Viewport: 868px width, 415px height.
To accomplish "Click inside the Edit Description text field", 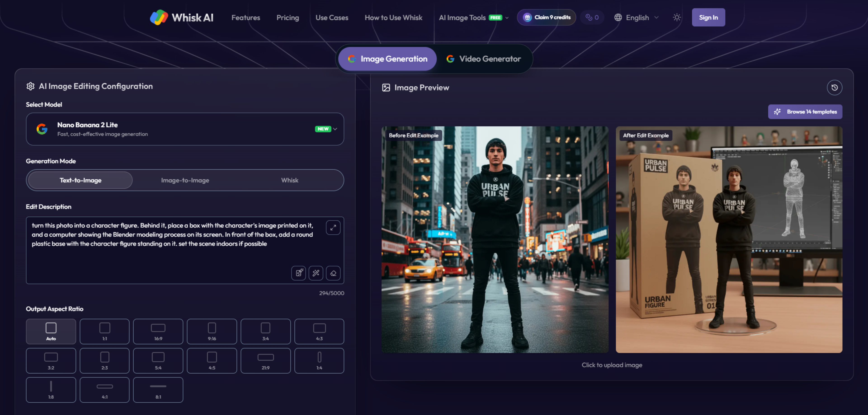I will [x=185, y=251].
